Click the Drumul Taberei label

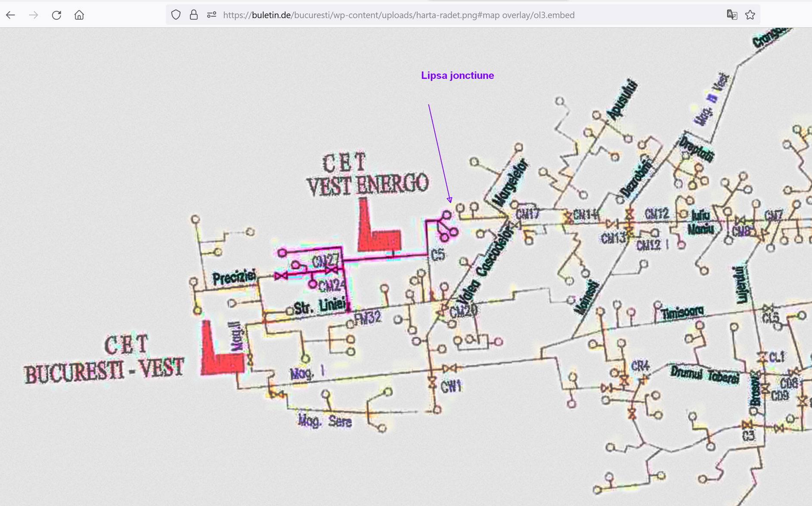(704, 374)
